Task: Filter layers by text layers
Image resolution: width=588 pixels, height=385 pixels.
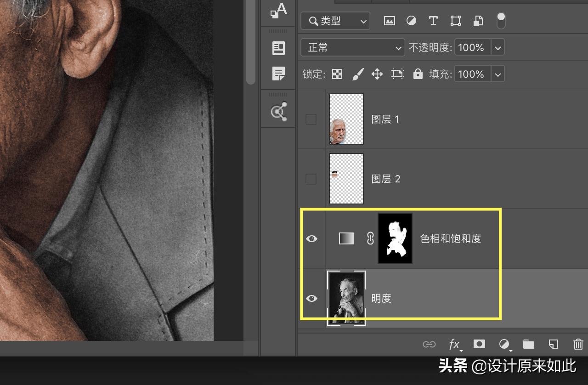Action: [433, 21]
